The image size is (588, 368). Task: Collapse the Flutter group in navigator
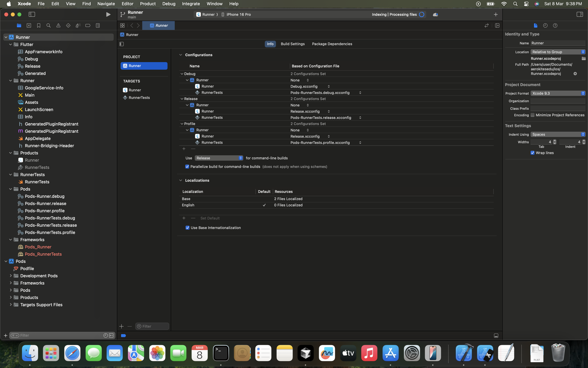(10, 45)
